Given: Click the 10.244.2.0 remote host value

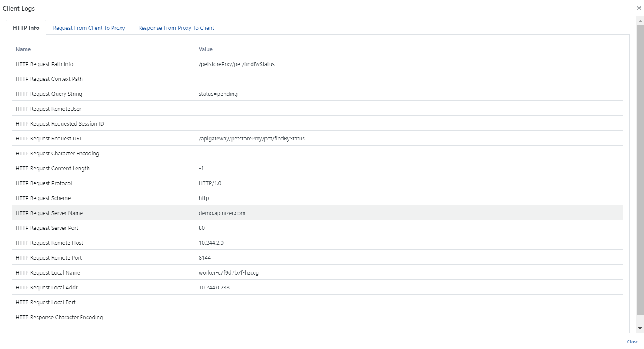Looking at the screenshot, I should pyautogui.click(x=211, y=243).
